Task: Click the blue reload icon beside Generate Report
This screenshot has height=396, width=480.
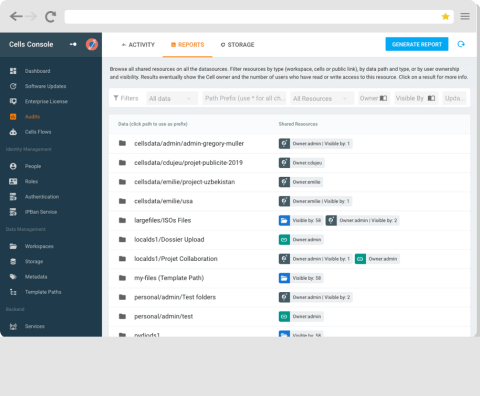Action: click(x=461, y=44)
